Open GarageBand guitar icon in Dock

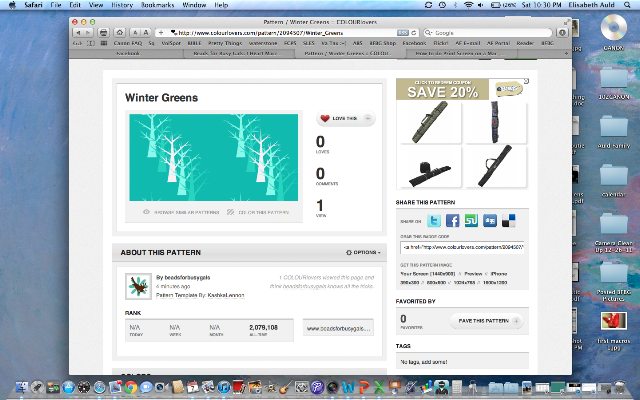(x=286, y=387)
